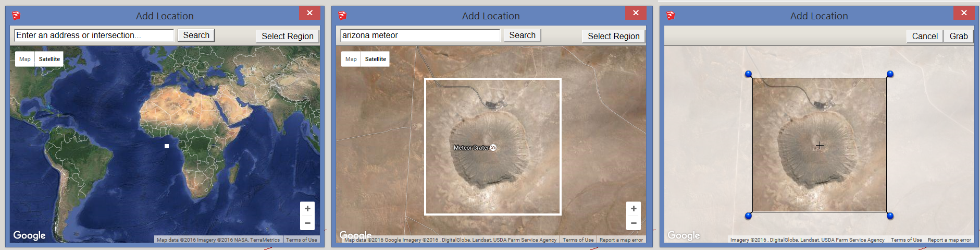
Task: Click the bottom-left blue region pin
Action: 748,216
